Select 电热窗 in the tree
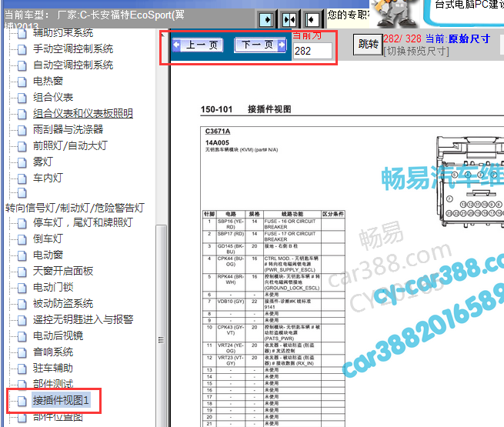The width and height of the screenshot is (504, 427). (x=48, y=81)
